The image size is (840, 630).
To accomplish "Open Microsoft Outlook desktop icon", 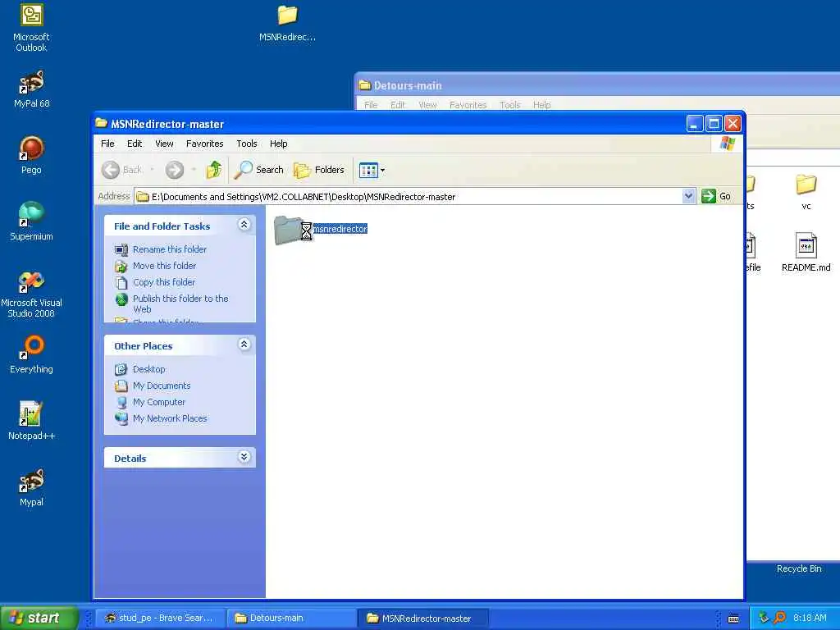I will (31, 27).
